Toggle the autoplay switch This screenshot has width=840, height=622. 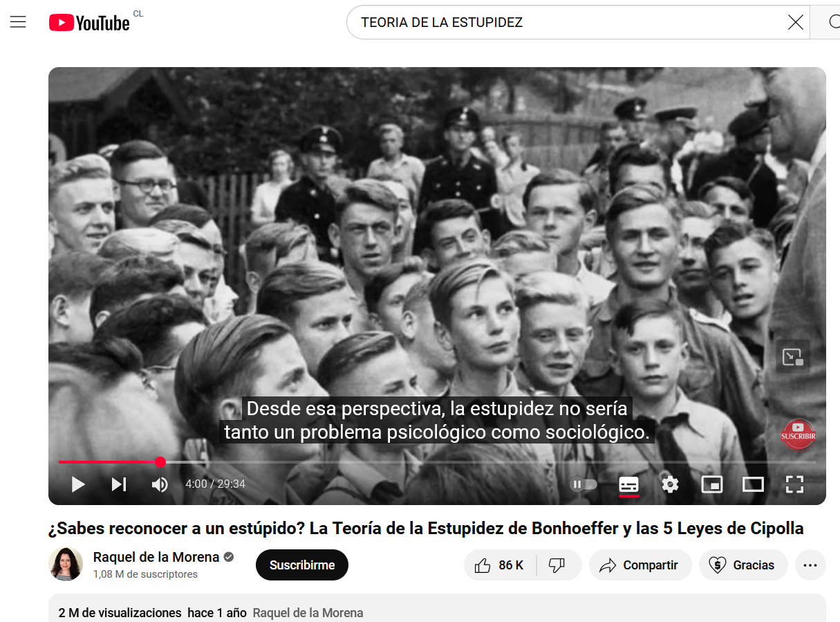coord(583,484)
